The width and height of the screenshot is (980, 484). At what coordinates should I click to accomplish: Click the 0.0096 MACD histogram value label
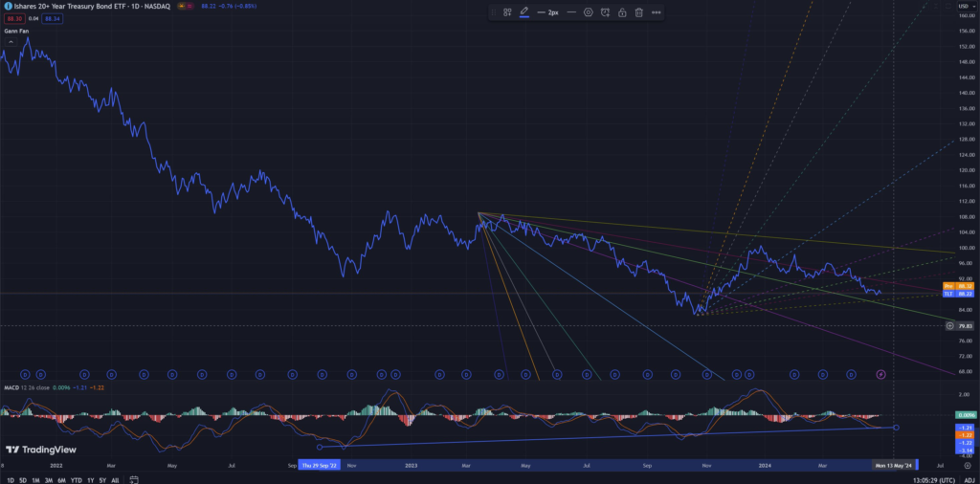[967, 415]
